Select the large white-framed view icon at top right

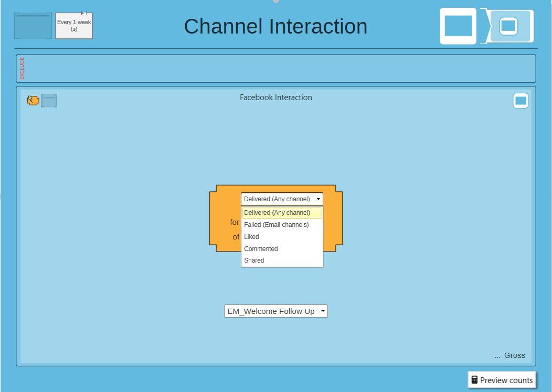click(458, 26)
